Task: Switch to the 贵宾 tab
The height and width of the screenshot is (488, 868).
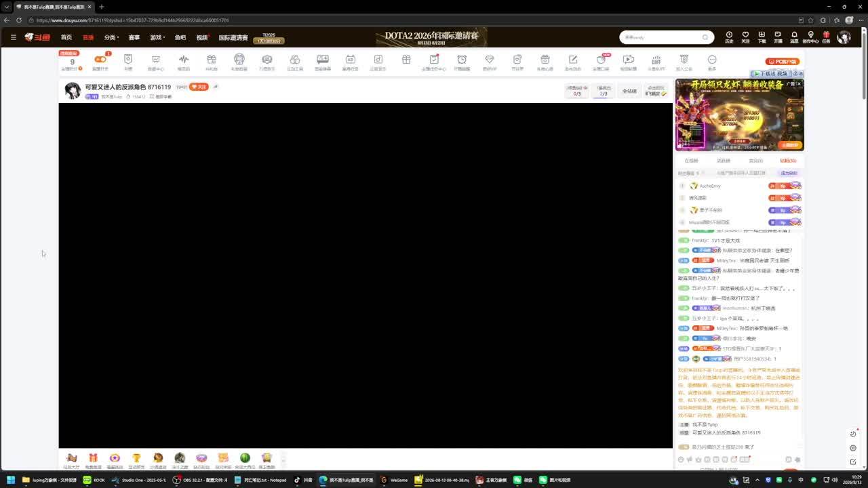Action: (x=755, y=161)
